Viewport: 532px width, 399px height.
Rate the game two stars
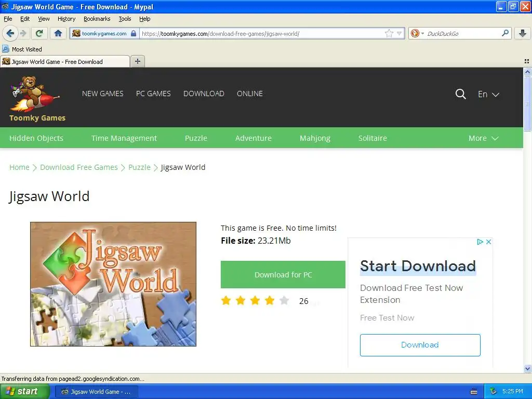coord(241,300)
